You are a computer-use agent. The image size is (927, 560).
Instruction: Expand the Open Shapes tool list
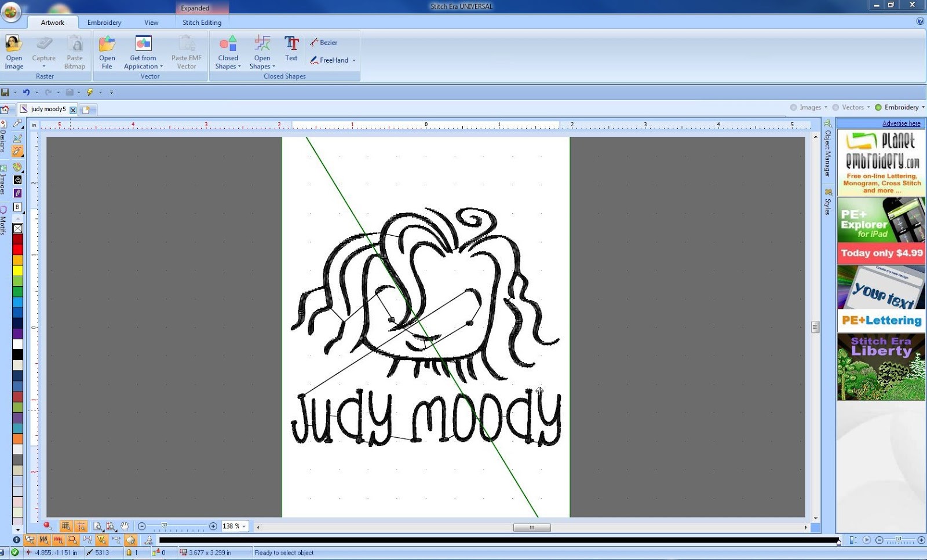point(262,52)
